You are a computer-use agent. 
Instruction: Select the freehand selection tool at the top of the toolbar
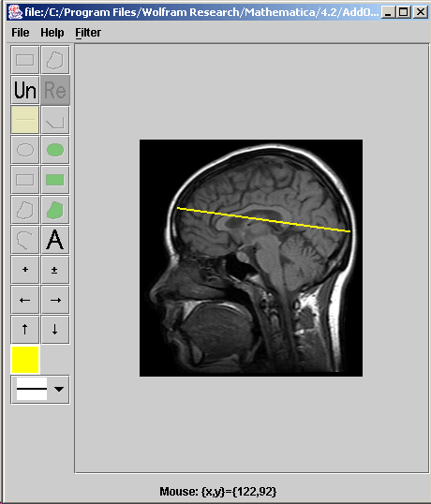click(x=55, y=60)
